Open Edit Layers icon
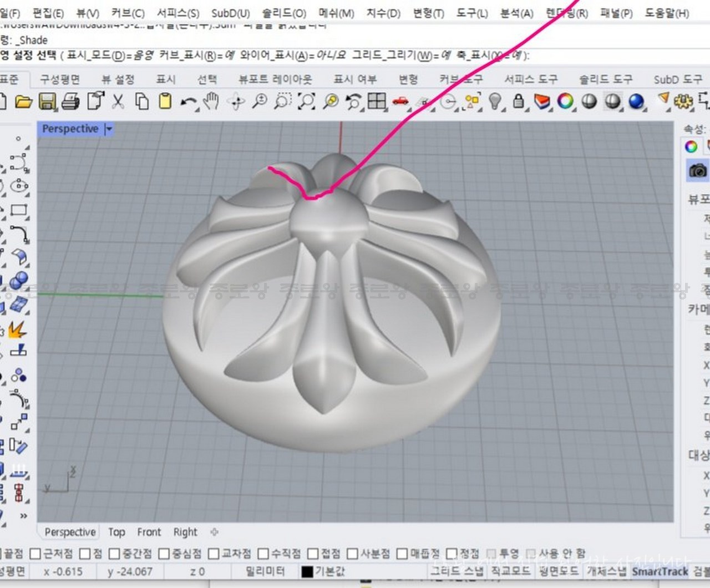This screenshot has width=710, height=588. [x=542, y=102]
